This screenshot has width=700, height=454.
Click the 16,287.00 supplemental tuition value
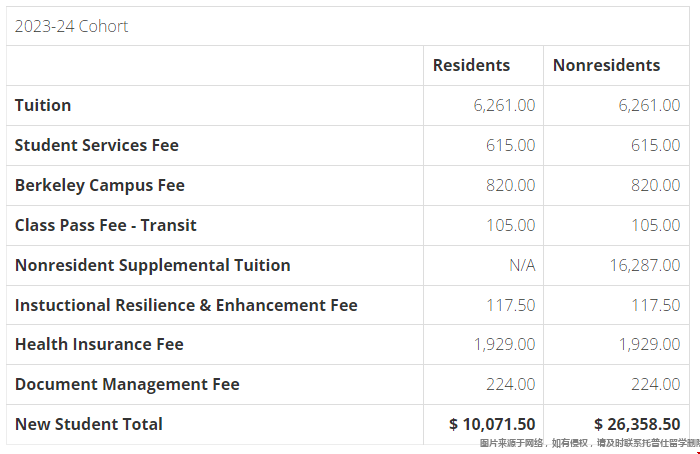click(645, 265)
